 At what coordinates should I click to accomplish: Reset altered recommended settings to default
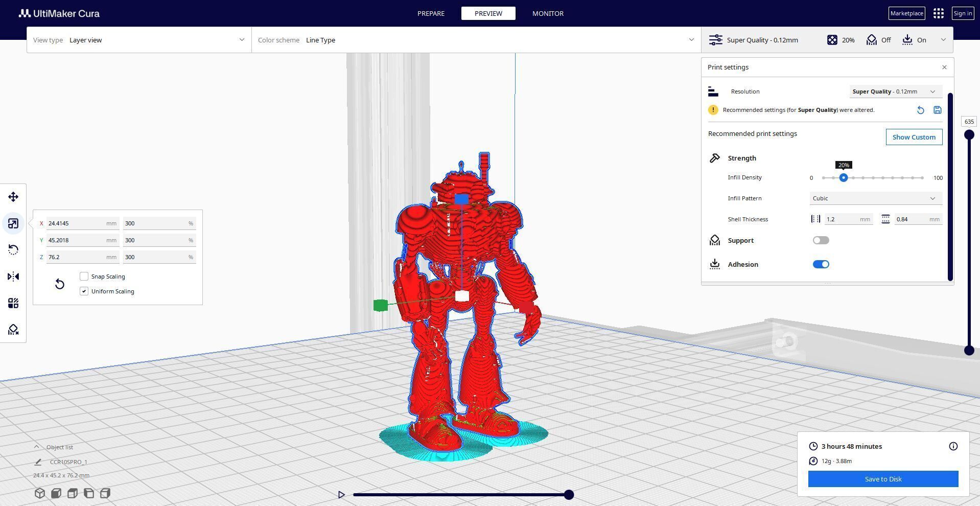click(x=920, y=110)
